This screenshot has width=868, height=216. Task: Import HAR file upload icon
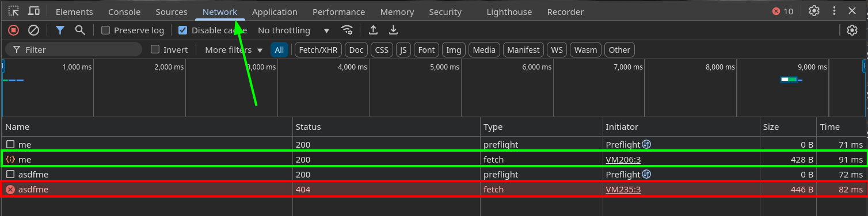[373, 30]
